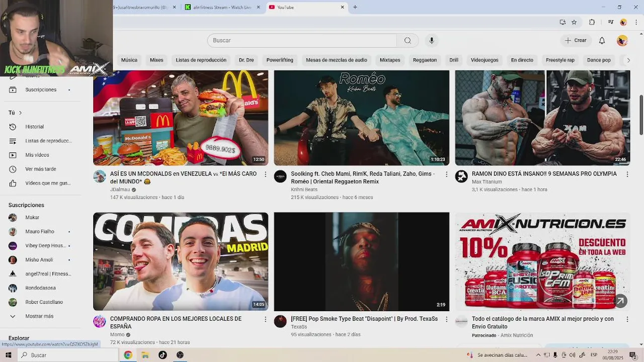This screenshot has width=644, height=362.
Task: Open Rondodasosa subscription channel
Action: pos(40,288)
